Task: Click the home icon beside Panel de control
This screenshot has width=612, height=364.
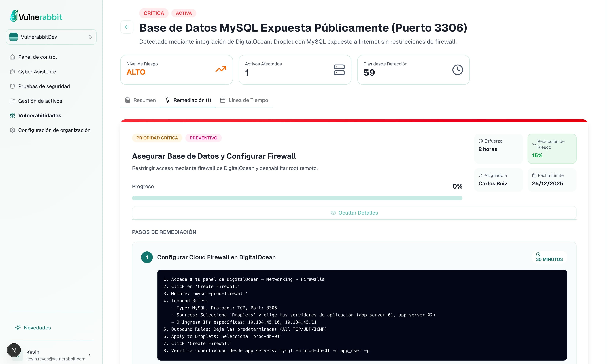Action: [x=12, y=57]
